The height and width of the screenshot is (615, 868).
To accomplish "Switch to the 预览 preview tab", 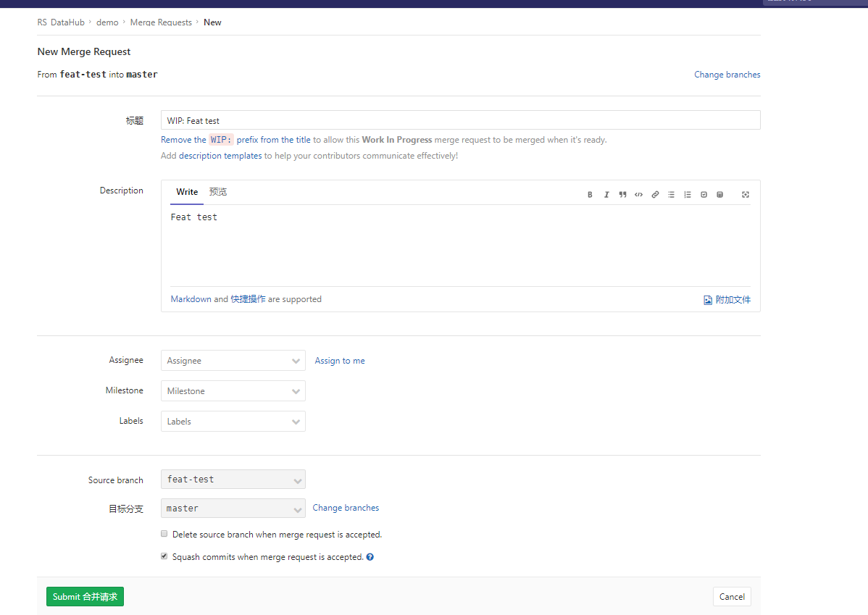I will click(x=218, y=192).
